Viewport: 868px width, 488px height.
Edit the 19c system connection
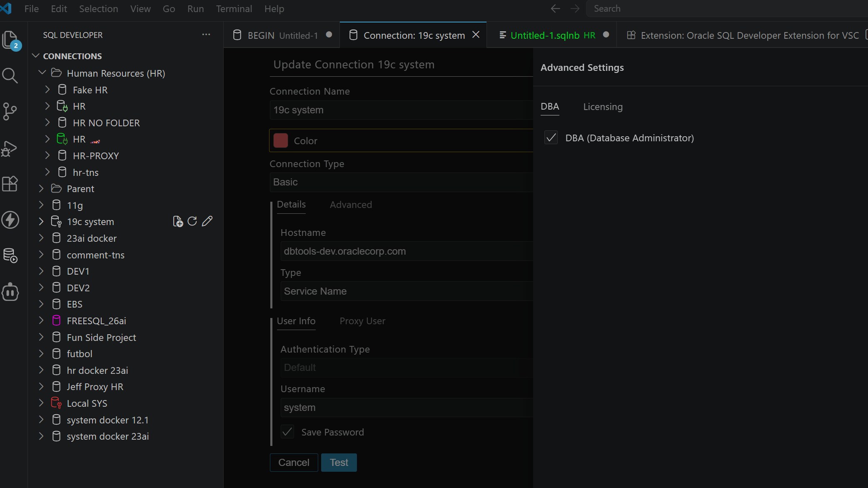click(207, 221)
